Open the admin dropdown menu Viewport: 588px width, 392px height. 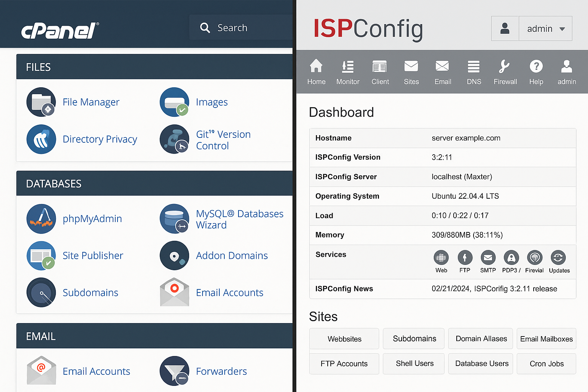[546, 28]
